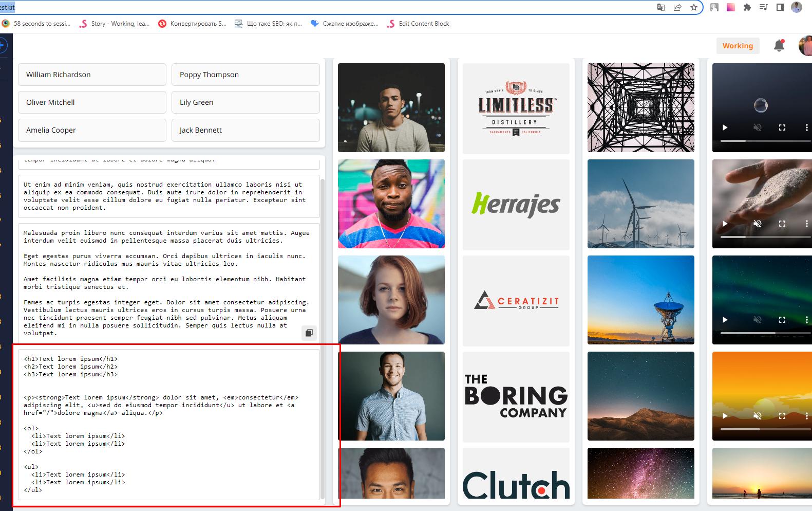
Task: Bookmark this page with the star icon
Action: pyautogui.click(x=694, y=7)
